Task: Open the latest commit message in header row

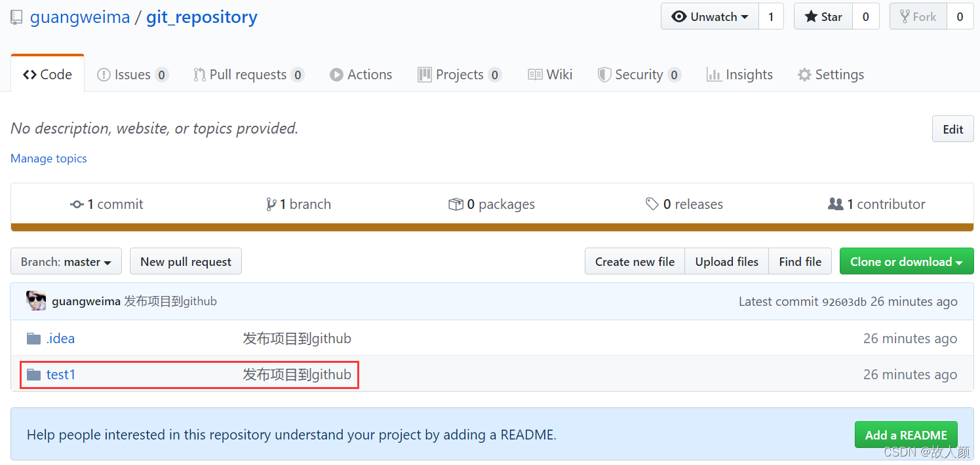Action: click(x=170, y=301)
